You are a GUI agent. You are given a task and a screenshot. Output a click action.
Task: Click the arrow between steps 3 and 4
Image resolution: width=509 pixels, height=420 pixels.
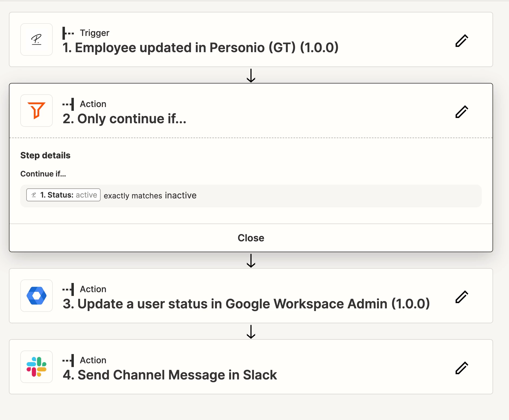(x=251, y=332)
